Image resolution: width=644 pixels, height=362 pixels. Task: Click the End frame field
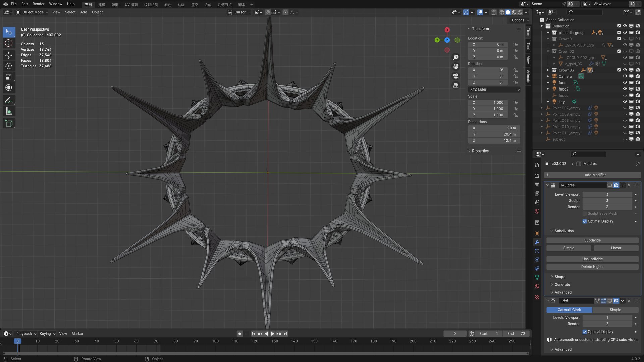tap(516, 334)
